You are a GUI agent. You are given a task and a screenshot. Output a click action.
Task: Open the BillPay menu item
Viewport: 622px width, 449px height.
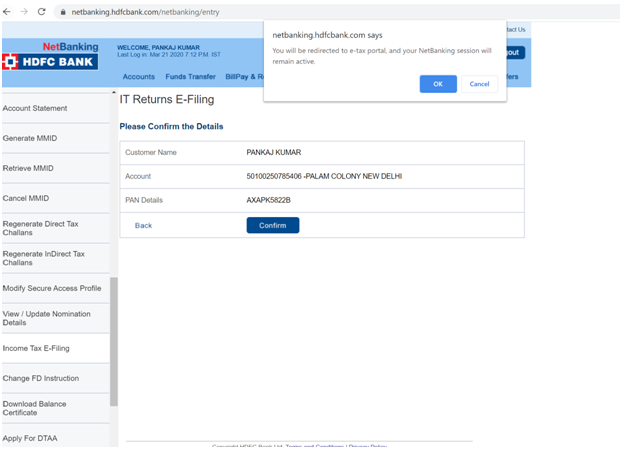pos(244,77)
